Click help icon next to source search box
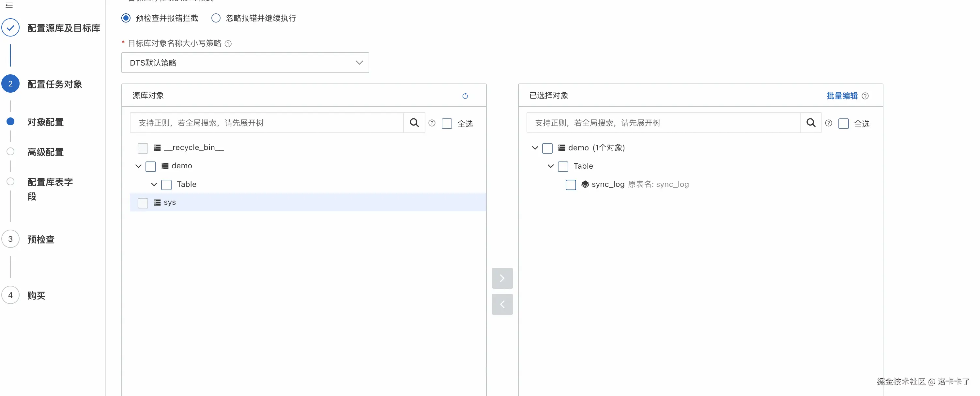The width and height of the screenshot is (980, 396). point(432,123)
